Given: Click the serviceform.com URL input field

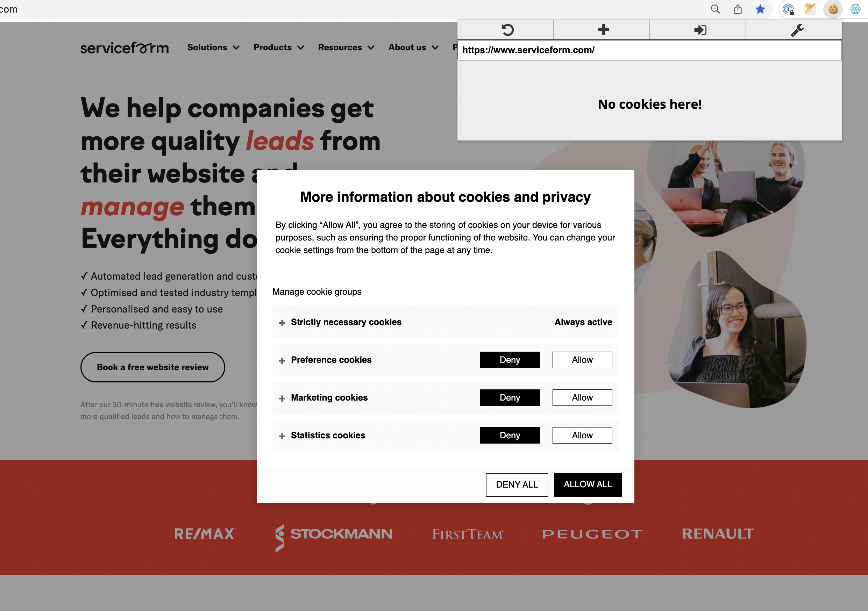Looking at the screenshot, I should pyautogui.click(x=650, y=50).
